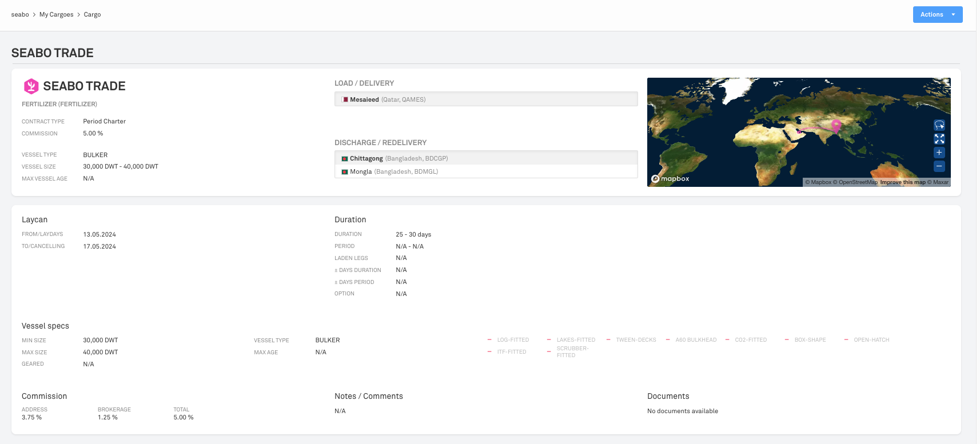Zoom out on the map

[939, 166]
